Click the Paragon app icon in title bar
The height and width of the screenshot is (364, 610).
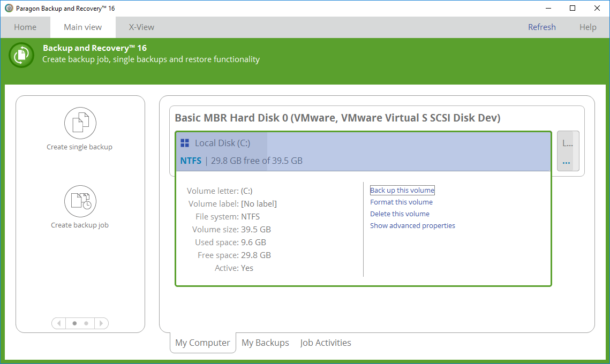pos(9,8)
